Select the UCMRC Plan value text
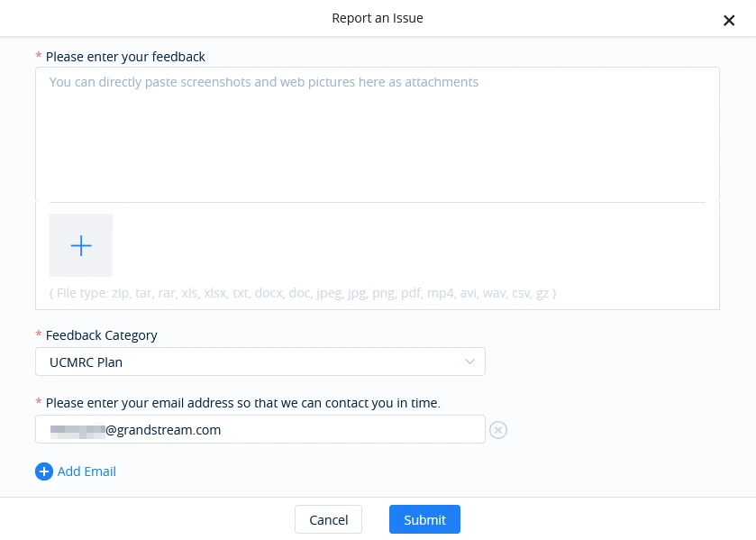756x540 pixels. 86,362
